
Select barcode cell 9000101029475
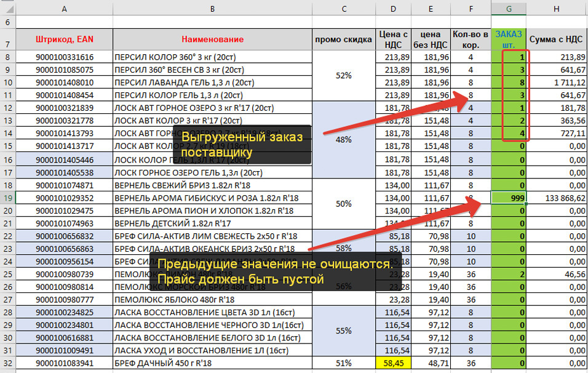(64, 211)
